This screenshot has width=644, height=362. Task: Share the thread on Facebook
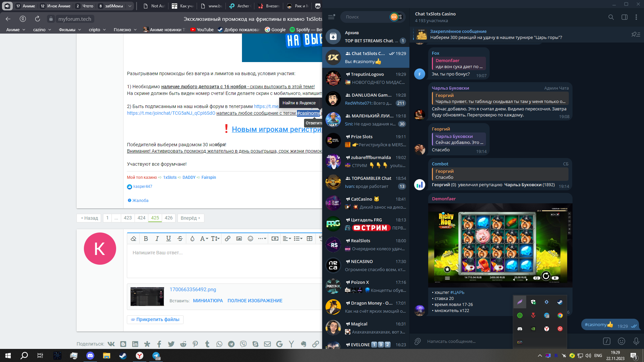point(159,344)
